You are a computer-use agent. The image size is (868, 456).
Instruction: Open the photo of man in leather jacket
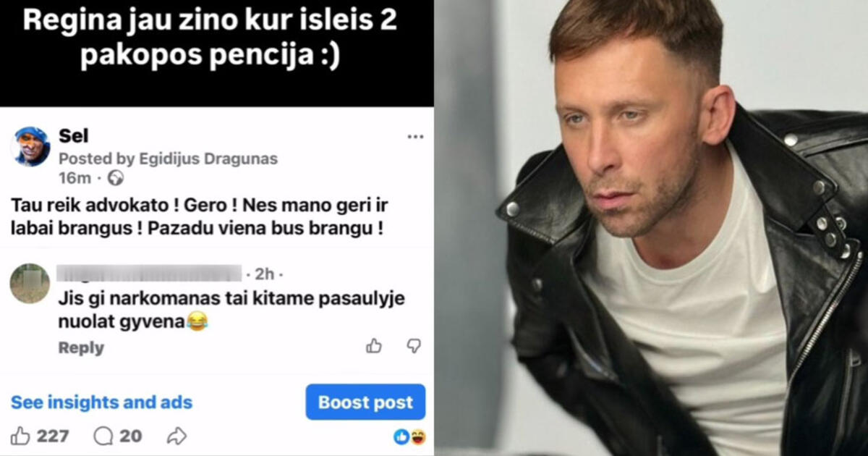pyautogui.click(x=651, y=228)
